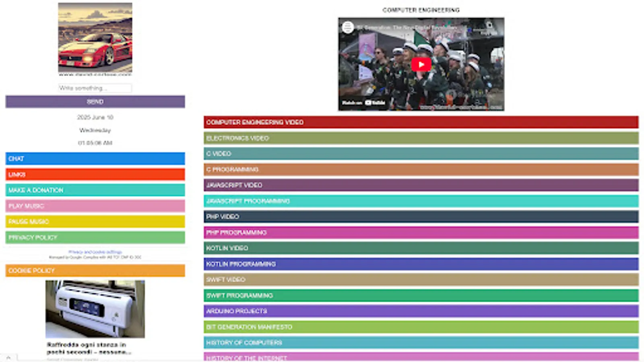644x362 pixels.
Task: Open the CHAT section
Action: pos(95,158)
